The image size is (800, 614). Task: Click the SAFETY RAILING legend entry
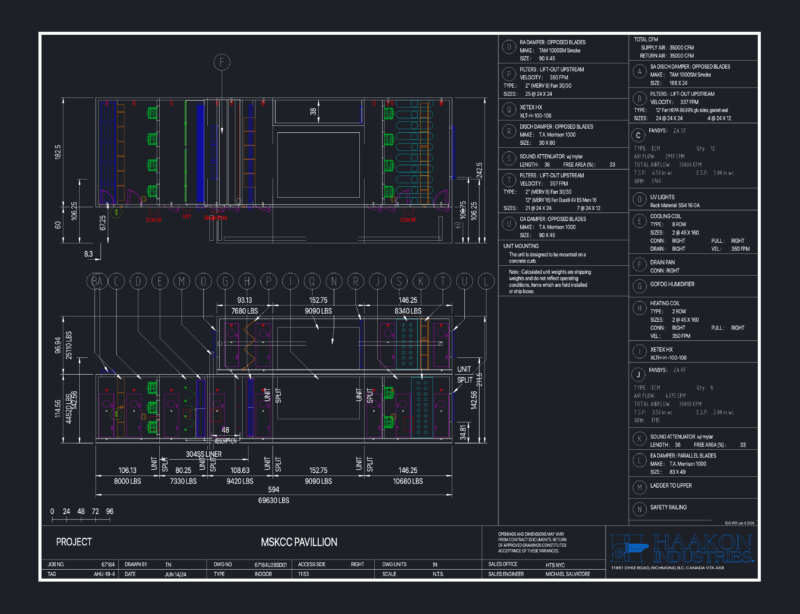point(668,508)
